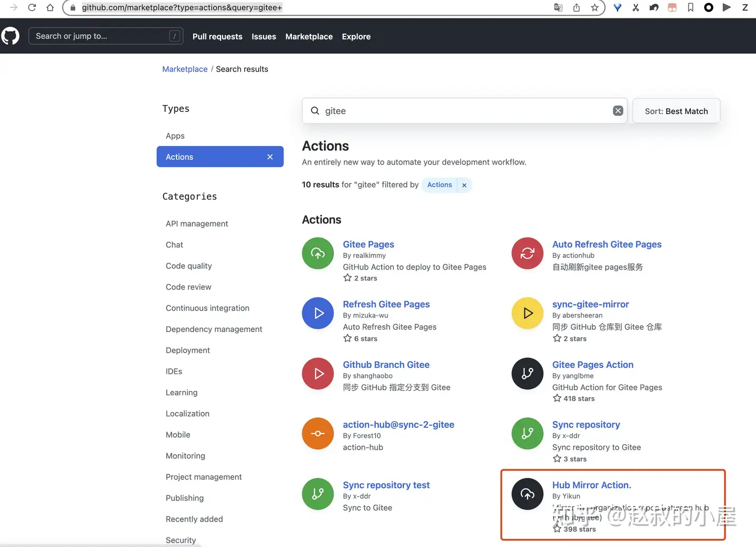The width and height of the screenshot is (756, 547).
Task: Open the dark Hub Mirror Action icon
Action: coord(527,494)
